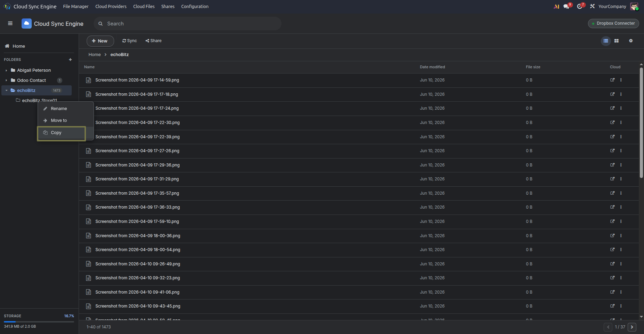Click the Dropbox Connecter button
Screen dimensions: 644x334
613,23
